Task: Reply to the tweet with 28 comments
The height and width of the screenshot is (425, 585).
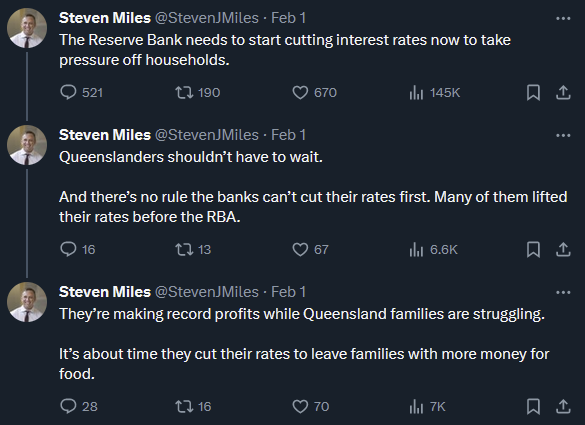Action: coord(68,406)
